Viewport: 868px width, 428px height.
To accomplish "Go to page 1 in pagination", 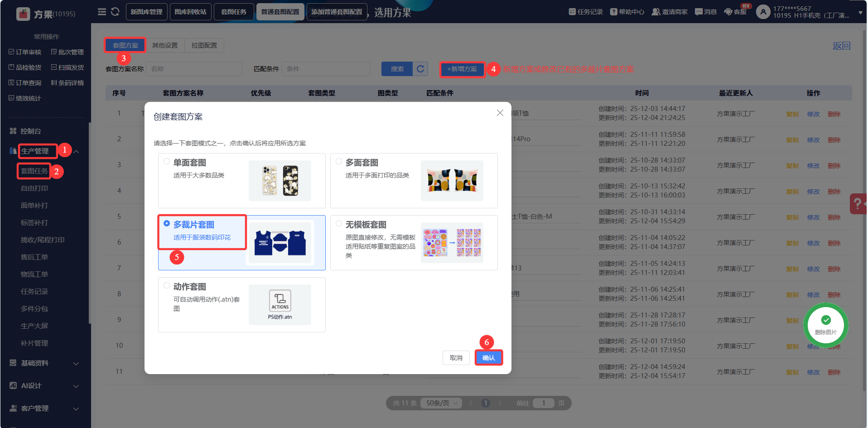I will coord(486,403).
